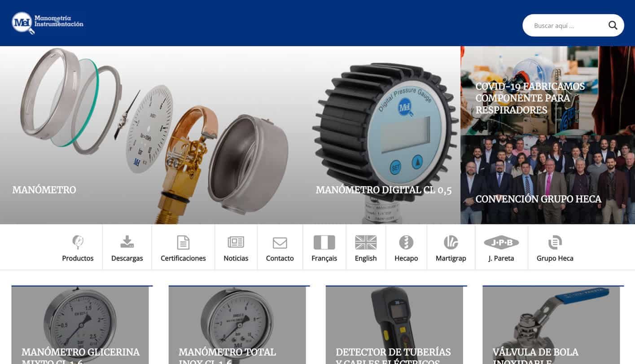Open the J. Pareta JPB logo
635x364 pixels.
[x=501, y=243]
